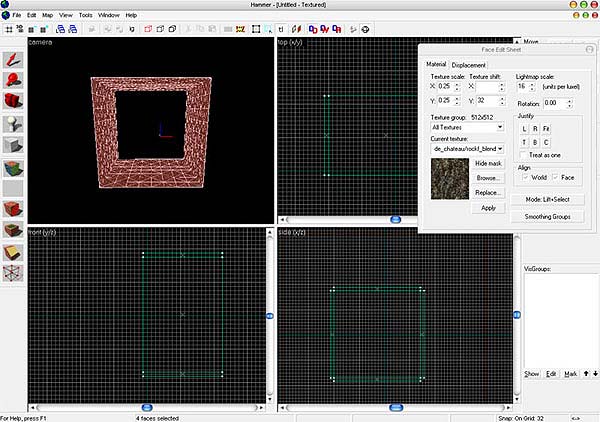
Task: Open Mode: Lift+Select mode selector
Action: (547, 200)
